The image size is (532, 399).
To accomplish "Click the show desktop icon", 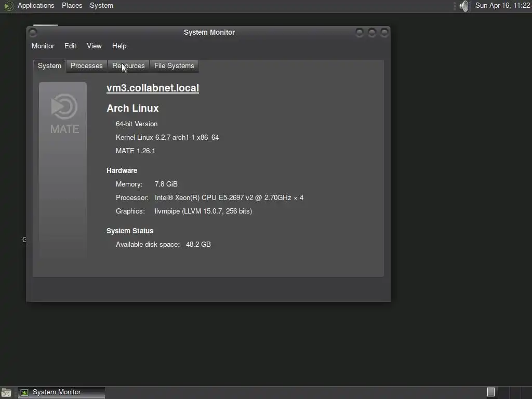I will click(6, 393).
